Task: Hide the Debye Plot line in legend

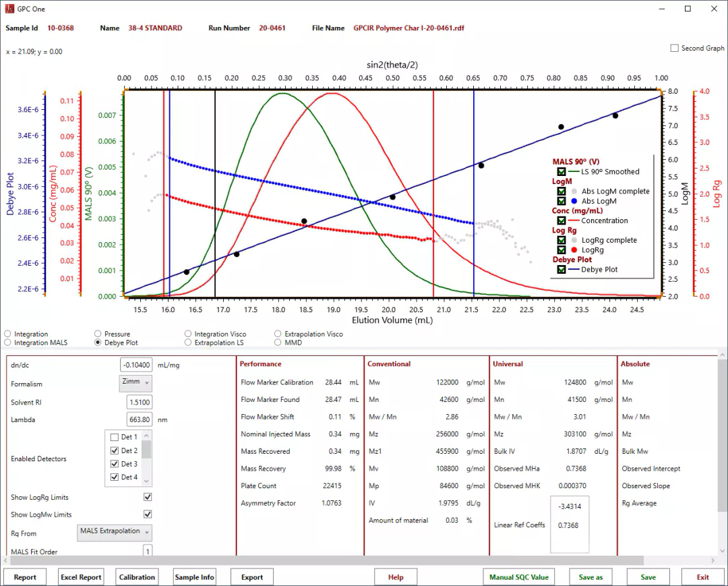Action: (562, 269)
